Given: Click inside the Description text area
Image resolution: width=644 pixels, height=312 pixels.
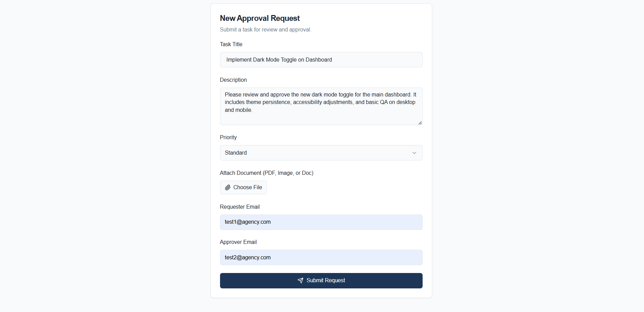Looking at the screenshot, I should [x=321, y=106].
